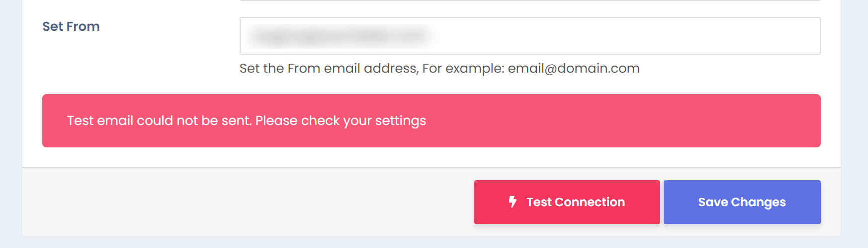Focus the Set From email input field
This screenshot has height=248, width=868.
point(529,36)
